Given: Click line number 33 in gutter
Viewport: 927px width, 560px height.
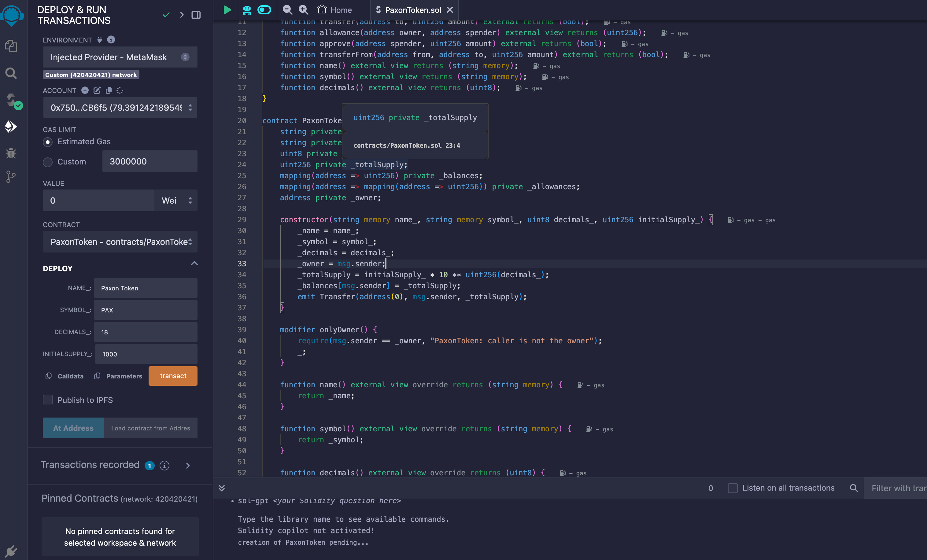Looking at the screenshot, I should coord(242,263).
